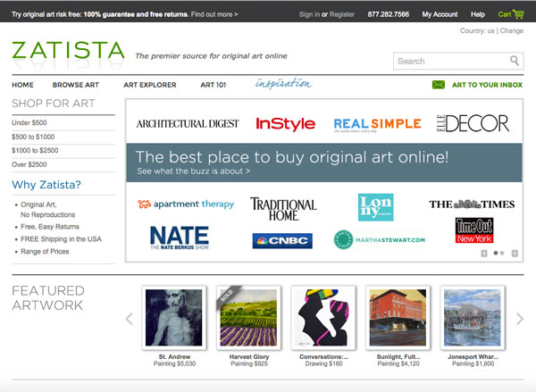Open St. Andrew painting thumbnail

pos(174,318)
